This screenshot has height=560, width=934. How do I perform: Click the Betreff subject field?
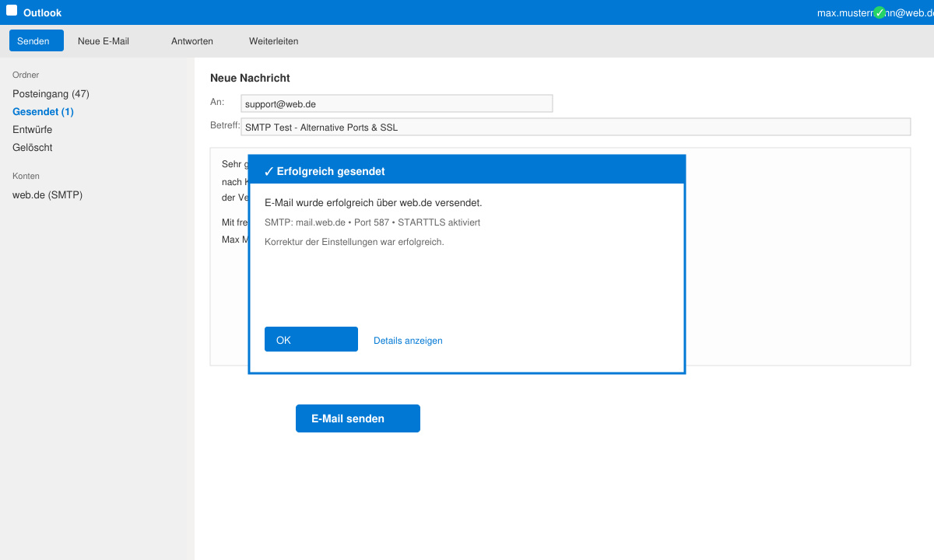click(576, 127)
